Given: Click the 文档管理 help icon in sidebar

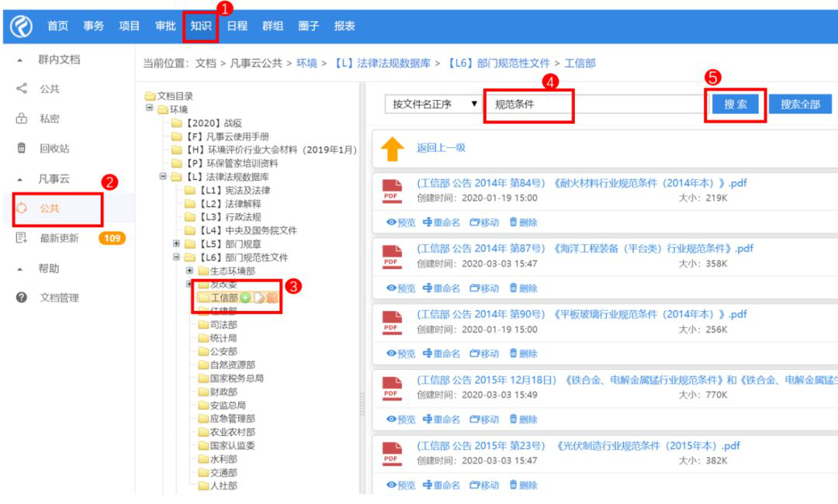Looking at the screenshot, I should tap(22, 298).
